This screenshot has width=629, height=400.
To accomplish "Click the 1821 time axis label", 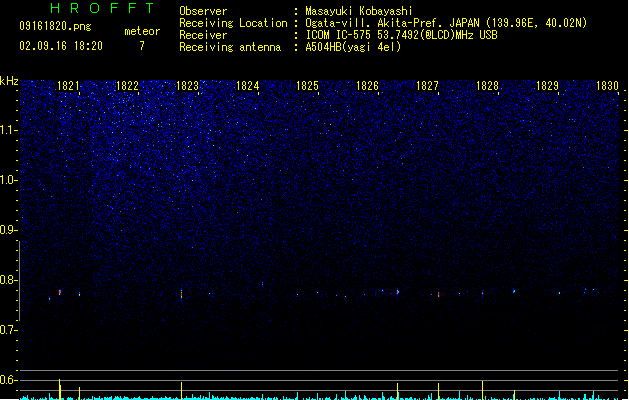I will point(68,86).
